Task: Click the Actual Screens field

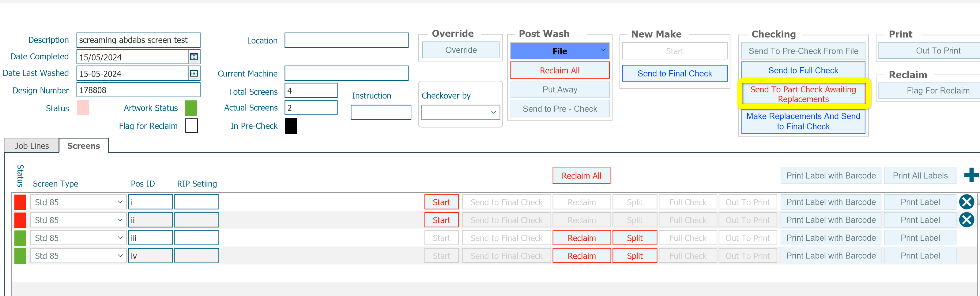Action: pos(311,108)
